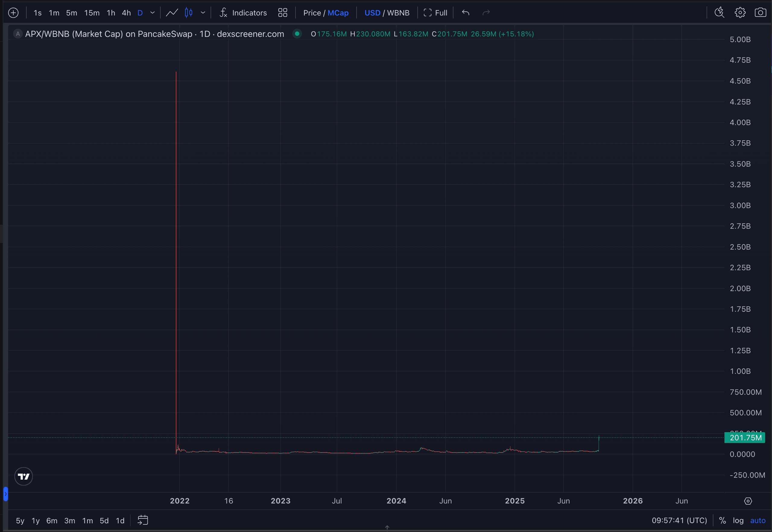Click the UTC time clock 09:57:41

click(x=679, y=520)
